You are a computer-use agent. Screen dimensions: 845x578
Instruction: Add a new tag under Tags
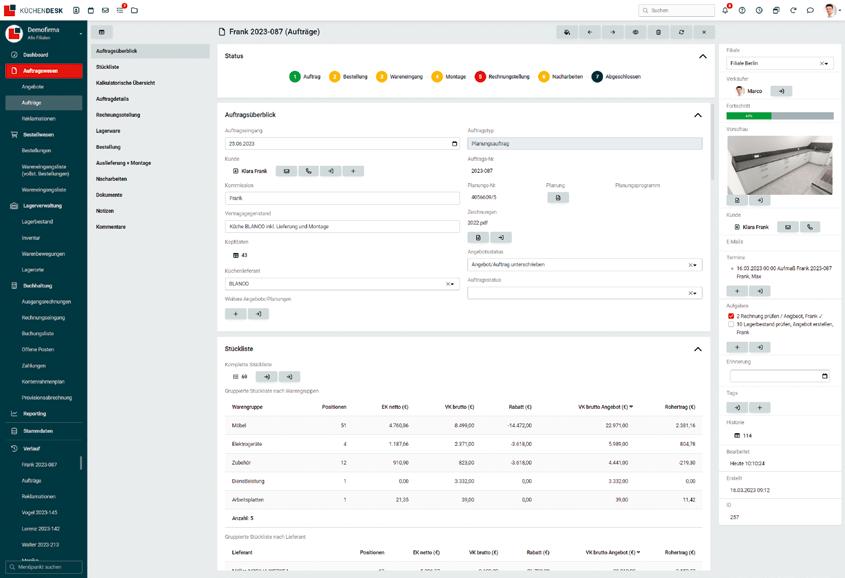759,407
